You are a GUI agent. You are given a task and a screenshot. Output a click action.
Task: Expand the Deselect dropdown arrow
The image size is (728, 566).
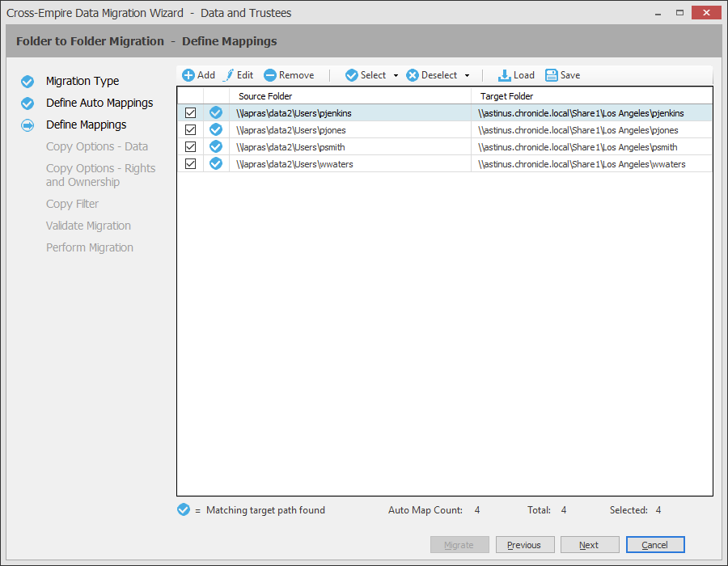(467, 76)
